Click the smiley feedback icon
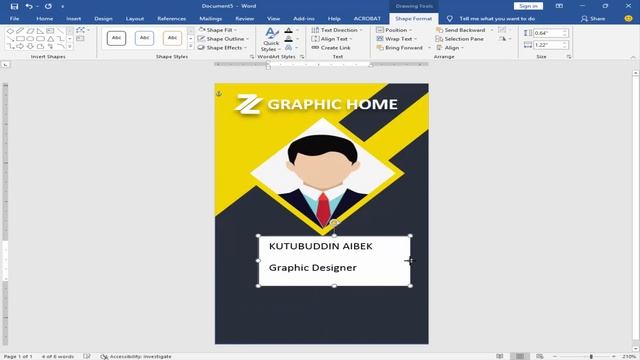 pos(628,18)
